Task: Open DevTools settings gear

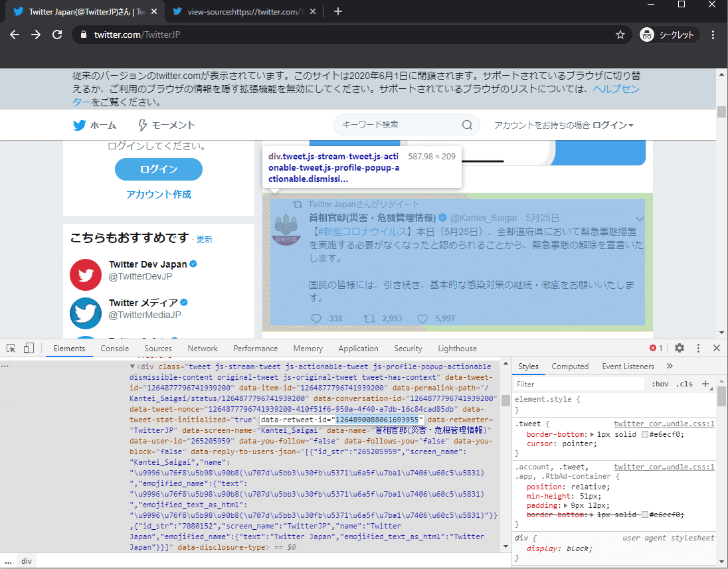Action: tap(680, 348)
